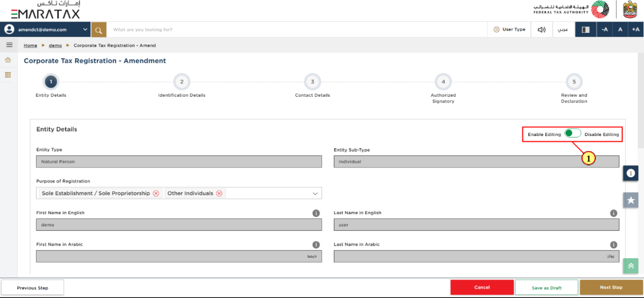Click the Home breadcrumb link
This screenshot has width=644, height=298.
tap(31, 46)
